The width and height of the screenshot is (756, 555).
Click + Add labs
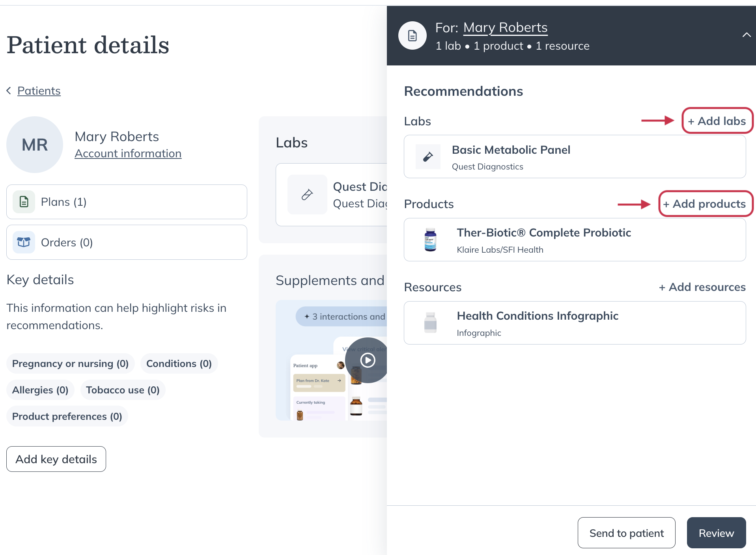(717, 121)
